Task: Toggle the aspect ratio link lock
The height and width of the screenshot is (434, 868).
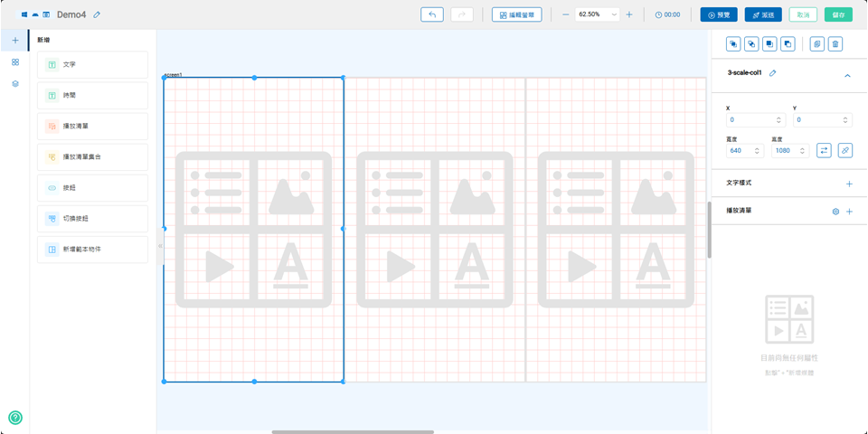Action: [x=844, y=150]
